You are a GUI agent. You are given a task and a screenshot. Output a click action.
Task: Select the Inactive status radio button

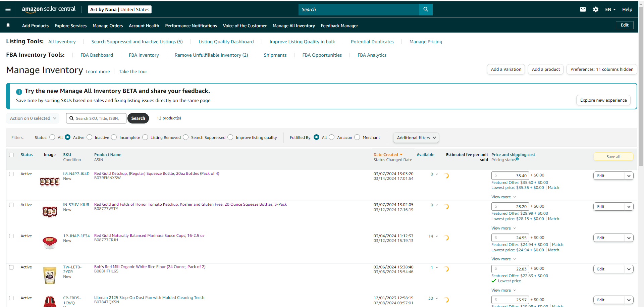[x=90, y=137]
